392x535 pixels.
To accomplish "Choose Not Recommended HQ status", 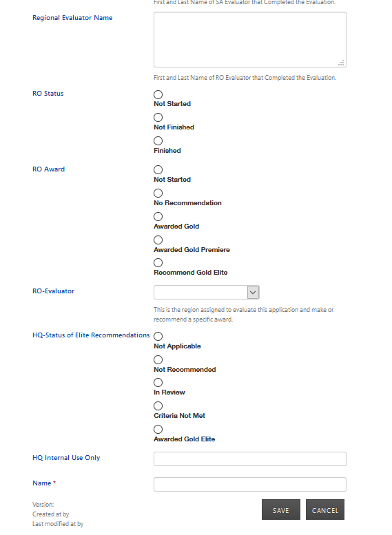I will (158, 359).
